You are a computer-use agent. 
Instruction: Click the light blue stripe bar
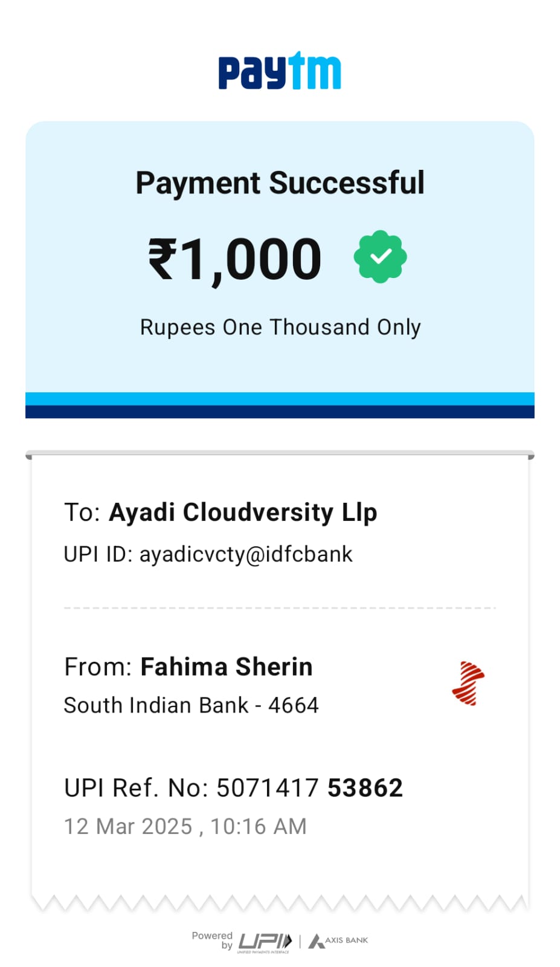coord(280,399)
